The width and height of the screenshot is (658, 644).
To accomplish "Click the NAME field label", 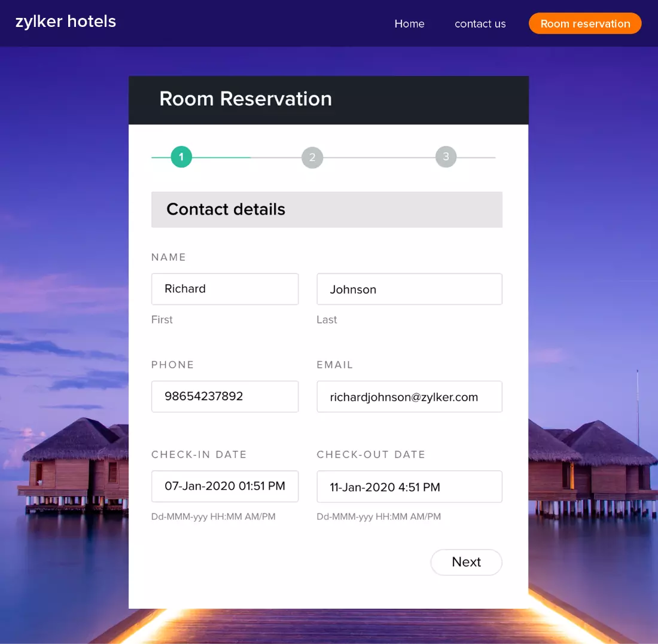I will [169, 257].
